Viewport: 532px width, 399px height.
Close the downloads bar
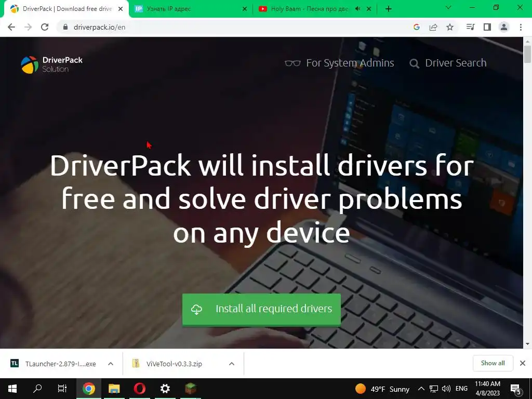523,363
